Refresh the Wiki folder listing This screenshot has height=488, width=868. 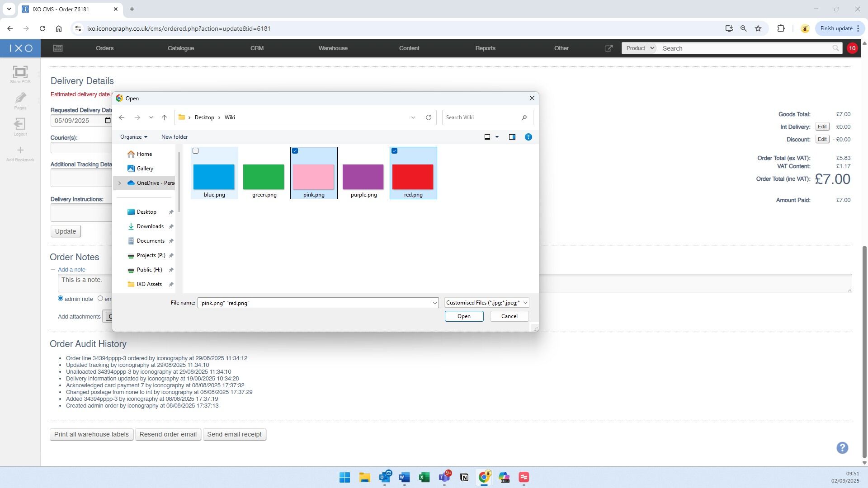point(428,117)
